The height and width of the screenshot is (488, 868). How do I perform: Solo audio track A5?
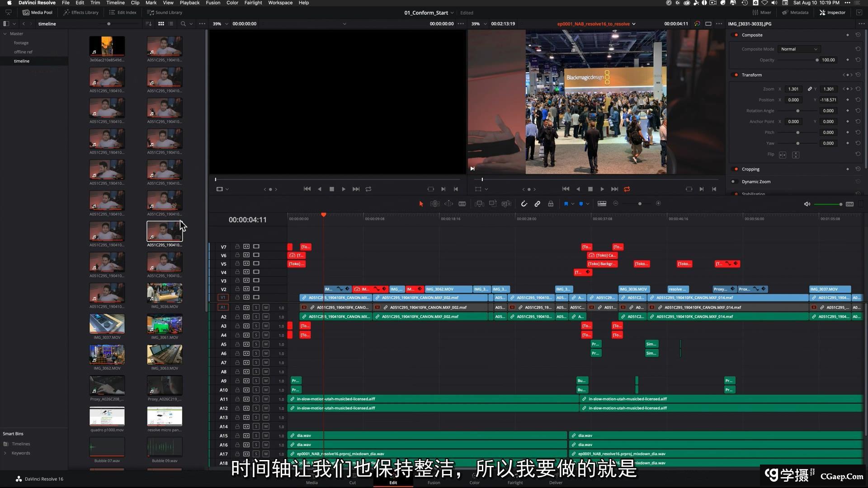[256, 344]
